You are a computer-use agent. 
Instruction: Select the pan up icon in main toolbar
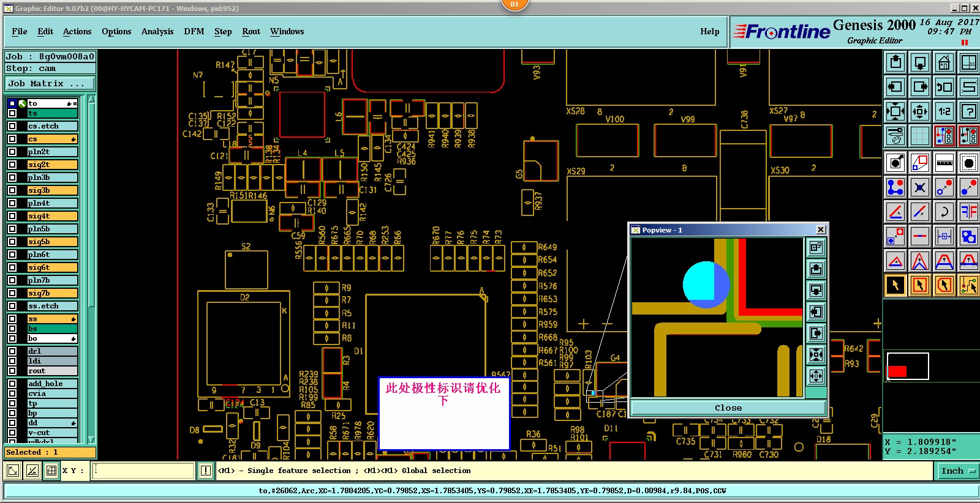pos(895,62)
